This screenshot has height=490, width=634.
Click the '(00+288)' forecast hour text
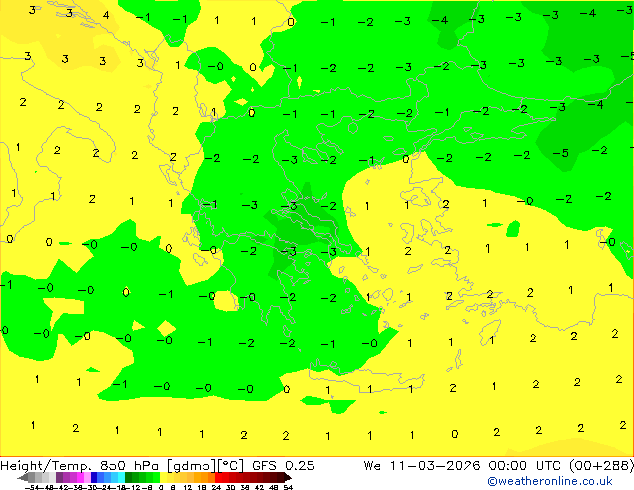pyautogui.click(x=601, y=466)
